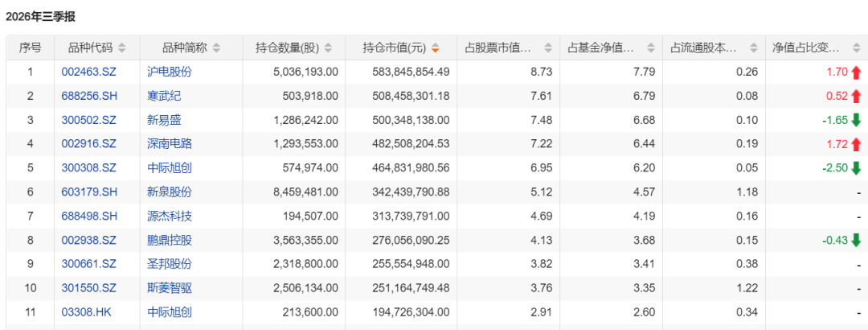Open stock code 603179.SH
868x330 pixels.
[89, 192]
